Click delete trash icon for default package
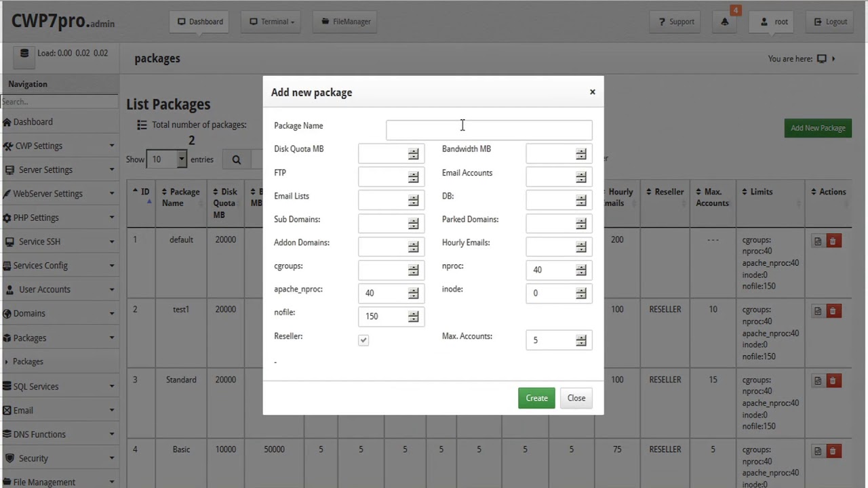Viewport: 868px width, 488px height. point(833,241)
